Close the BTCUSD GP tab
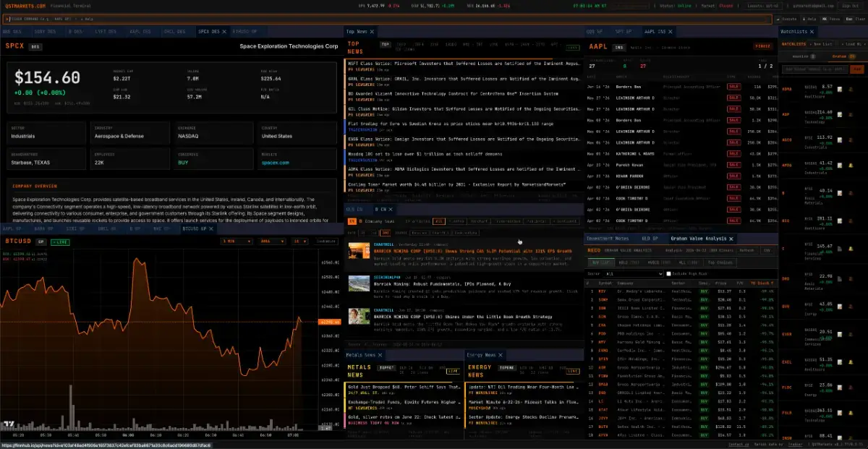This screenshot has height=449, width=868. click(x=211, y=228)
